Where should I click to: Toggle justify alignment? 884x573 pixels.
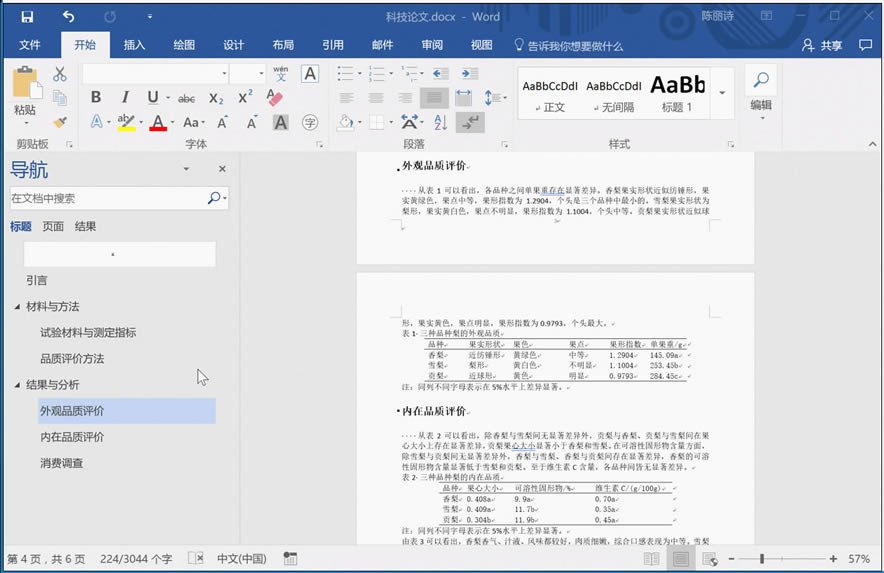[x=434, y=98]
